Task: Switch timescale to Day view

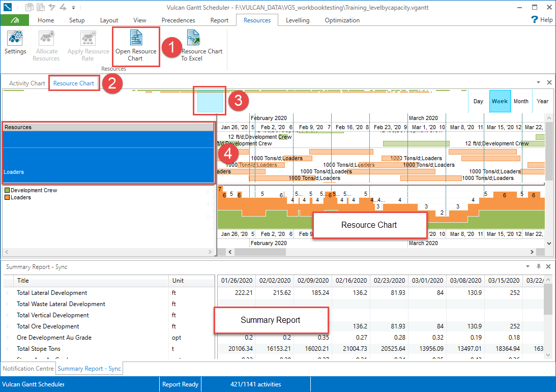Action: (478, 101)
